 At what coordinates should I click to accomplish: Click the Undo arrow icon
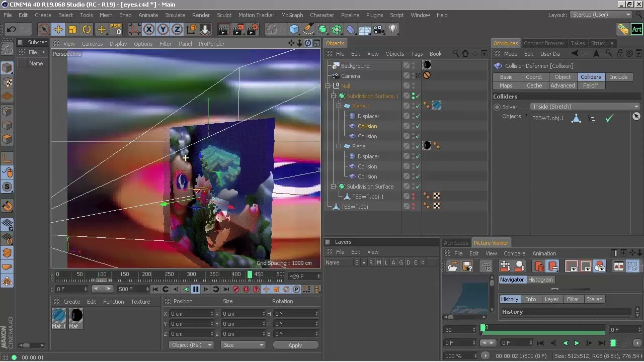10,29
